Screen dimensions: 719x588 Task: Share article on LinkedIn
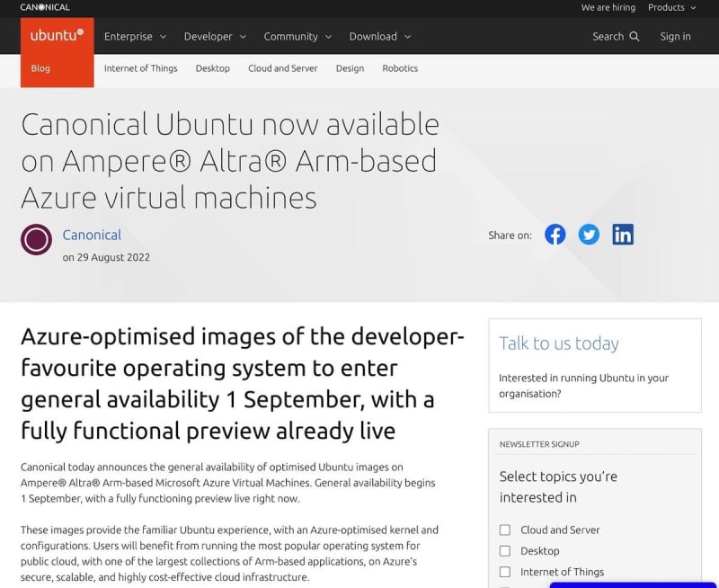623,235
